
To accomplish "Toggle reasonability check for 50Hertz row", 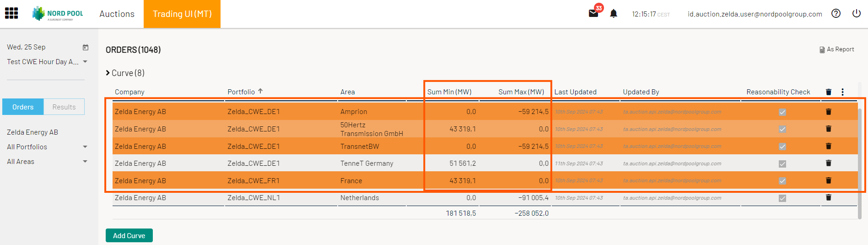I will (x=782, y=129).
